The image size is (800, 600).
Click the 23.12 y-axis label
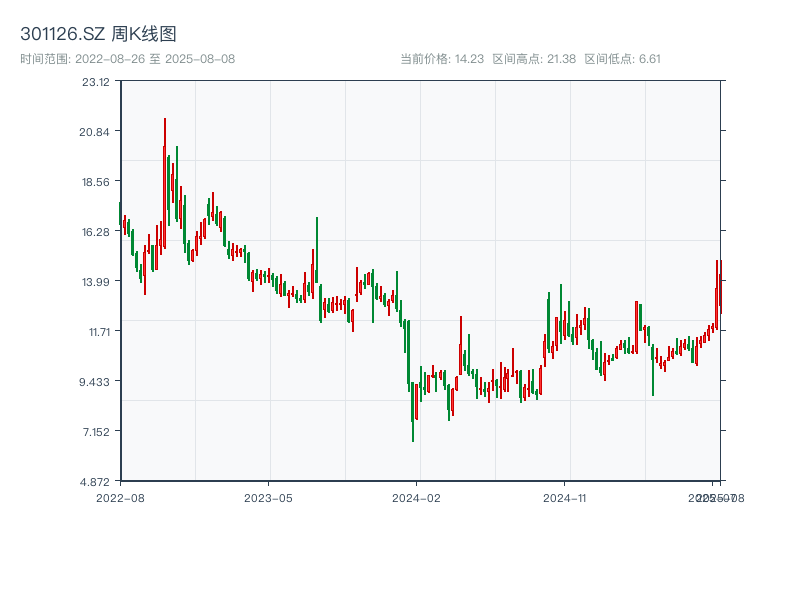click(96, 81)
